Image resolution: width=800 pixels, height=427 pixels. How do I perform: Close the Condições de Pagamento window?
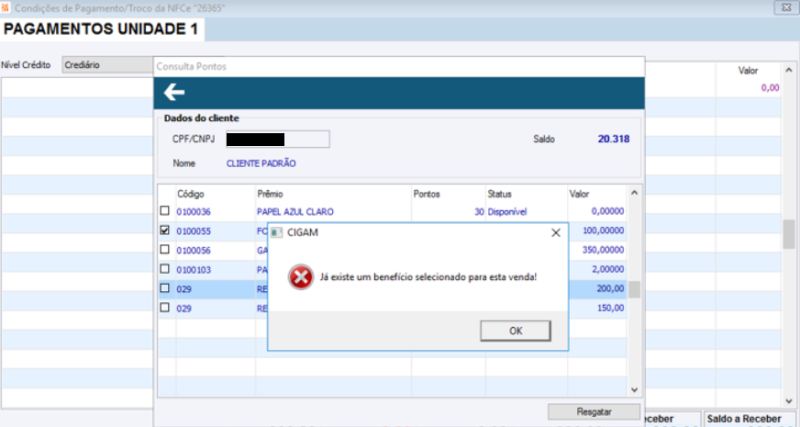(786, 8)
